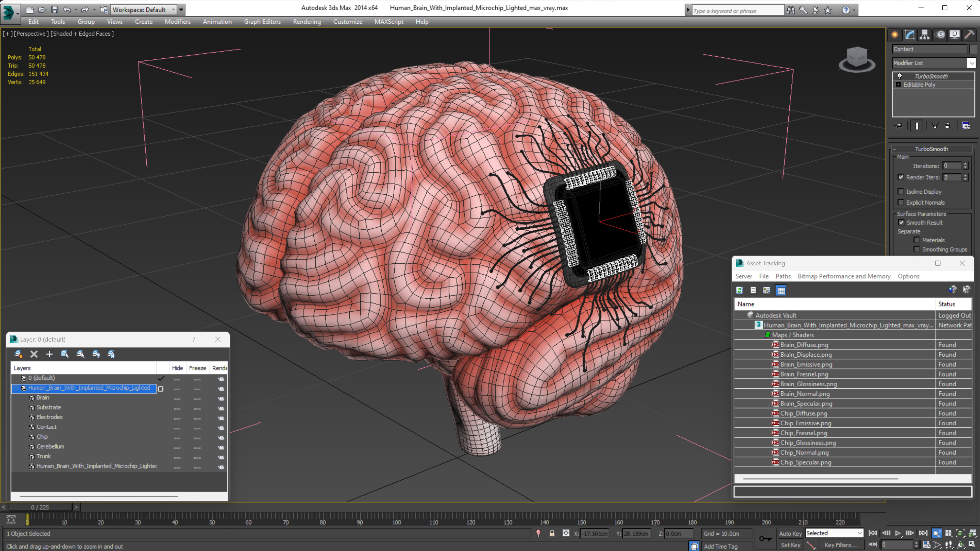
Task: Toggle the Render Iters checkbox
Action: [x=901, y=177]
